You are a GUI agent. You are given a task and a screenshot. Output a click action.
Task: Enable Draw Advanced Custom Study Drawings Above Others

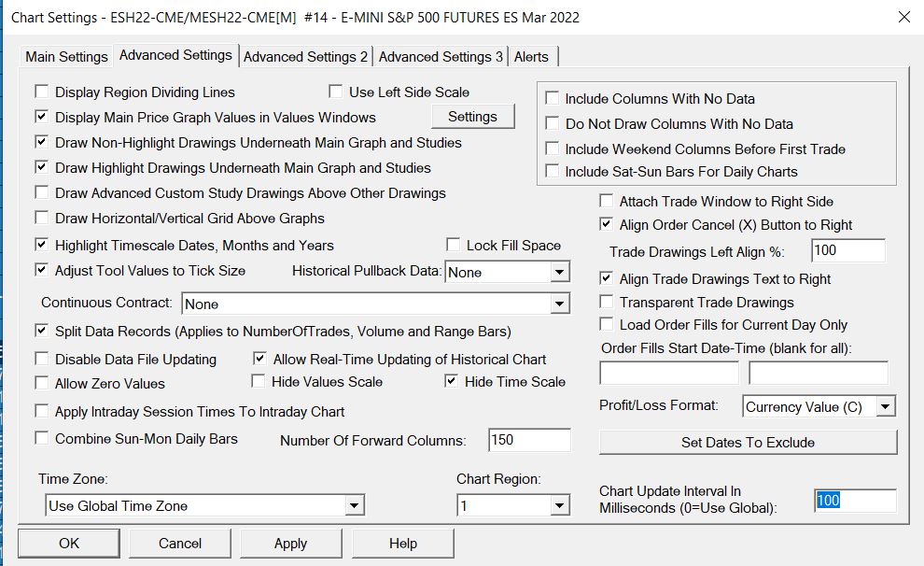[42, 192]
